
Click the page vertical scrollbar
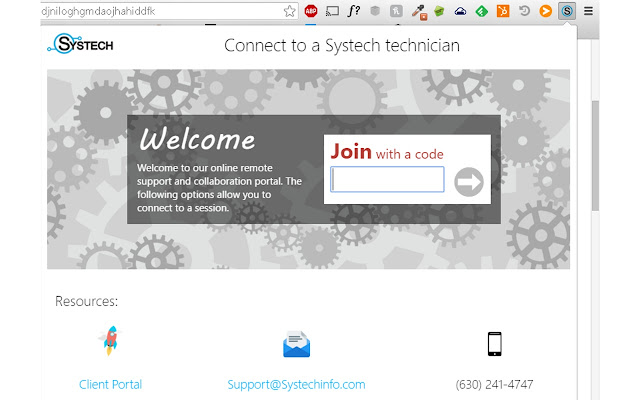(x=595, y=155)
